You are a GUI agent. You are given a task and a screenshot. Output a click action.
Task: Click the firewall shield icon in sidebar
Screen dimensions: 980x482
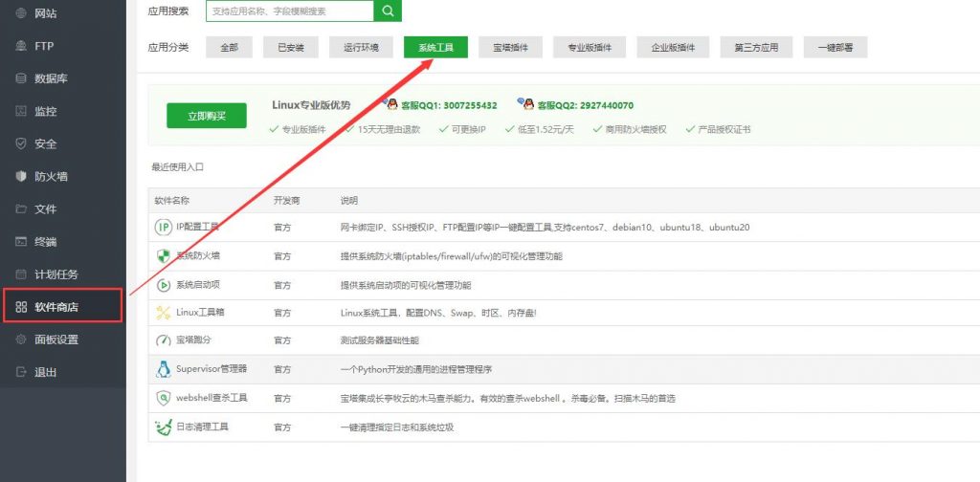pos(21,176)
